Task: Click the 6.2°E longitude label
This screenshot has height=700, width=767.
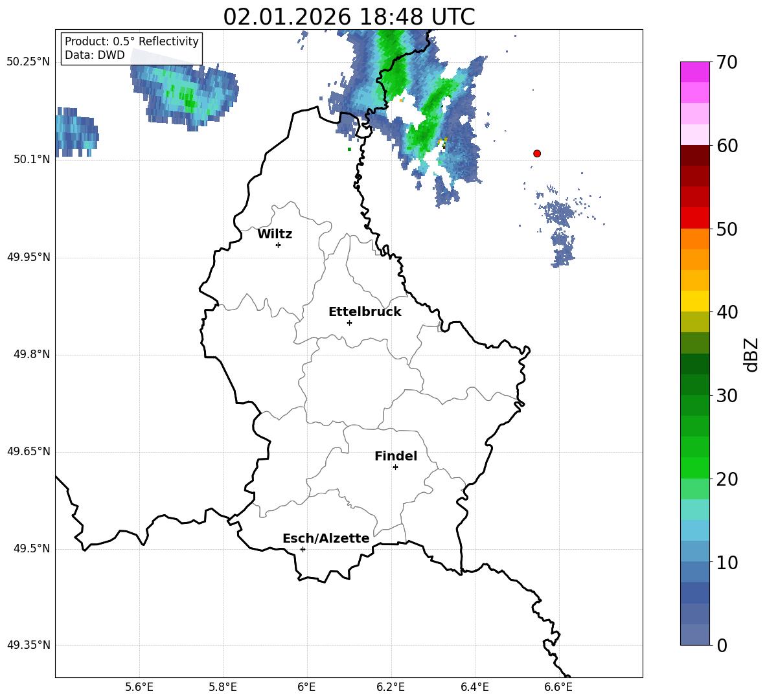Action: [391, 687]
